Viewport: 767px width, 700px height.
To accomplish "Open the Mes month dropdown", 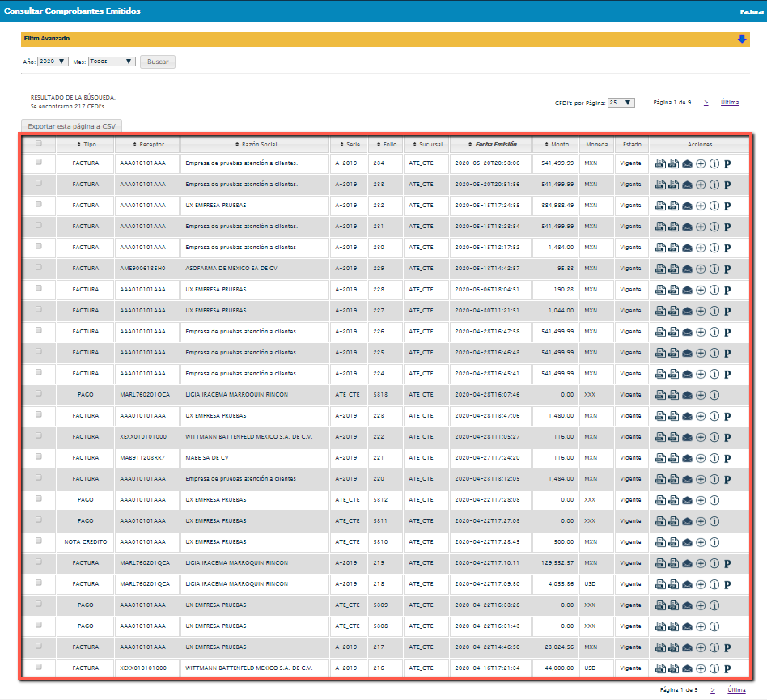I will [x=112, y=62].
